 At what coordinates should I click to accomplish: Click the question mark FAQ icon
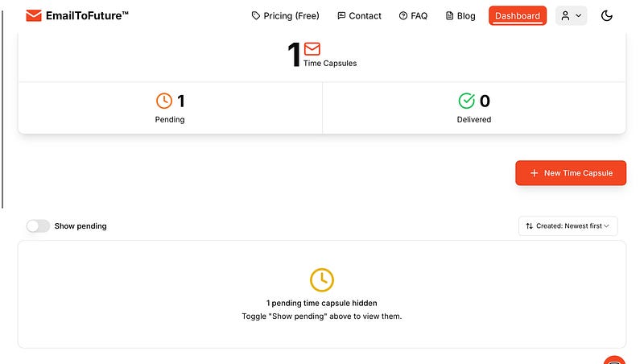(403, 15)
